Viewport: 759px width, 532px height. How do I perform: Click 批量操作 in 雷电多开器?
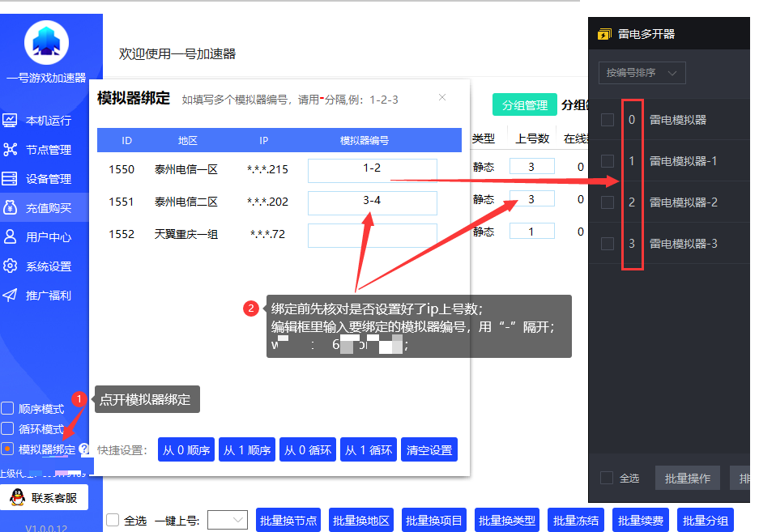pos(688,479)
